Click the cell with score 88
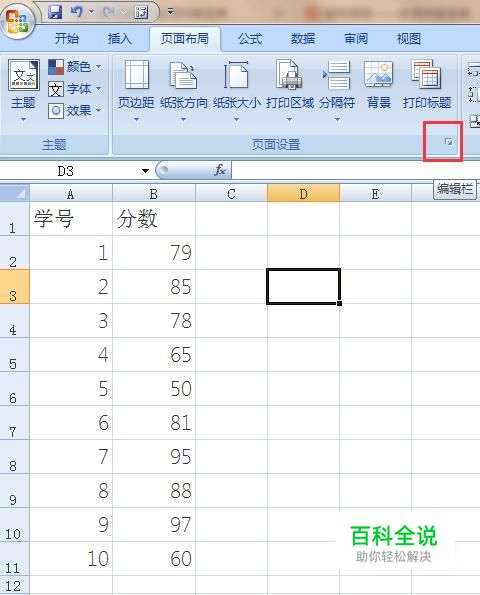480x595 pixels. [x=154, y=491]
